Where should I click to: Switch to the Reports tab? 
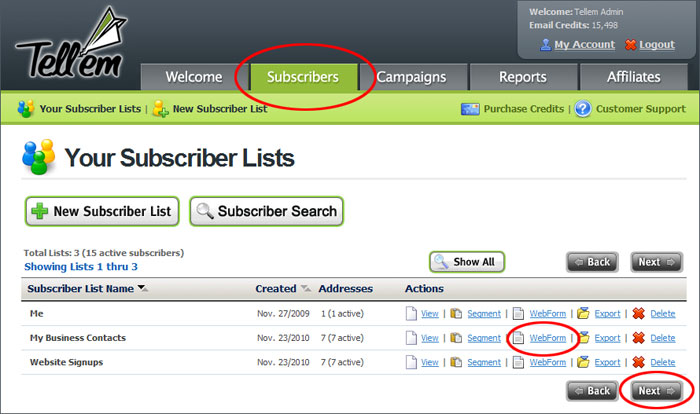[523, 77]
